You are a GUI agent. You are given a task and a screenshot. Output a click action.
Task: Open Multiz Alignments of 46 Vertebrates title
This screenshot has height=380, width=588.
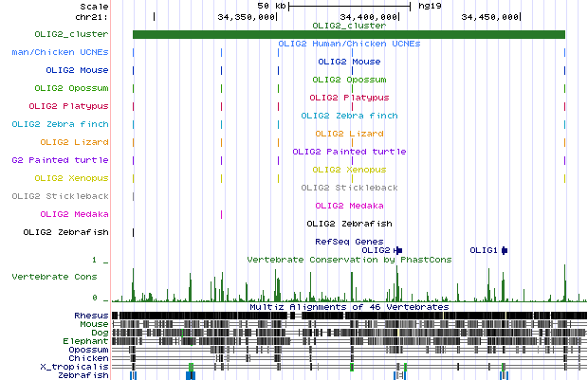tap(349, 307)
